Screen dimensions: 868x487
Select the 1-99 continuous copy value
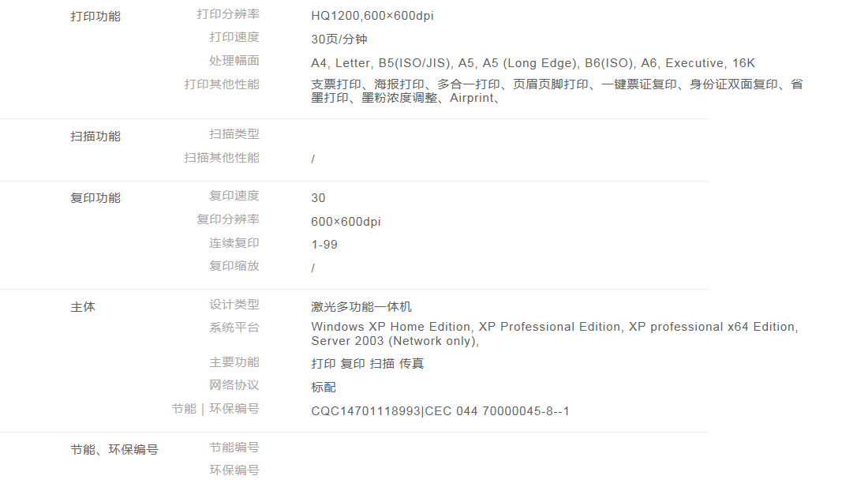(x=324, y=245)
